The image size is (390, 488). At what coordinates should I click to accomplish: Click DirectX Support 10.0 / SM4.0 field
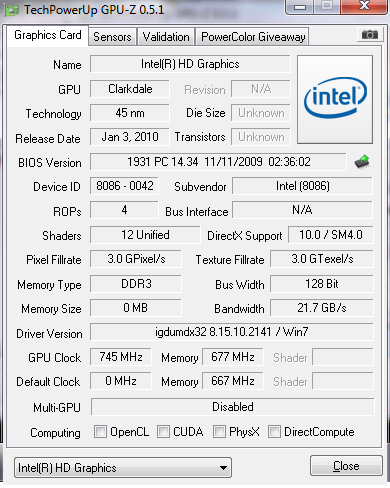(x=331, y=235)
